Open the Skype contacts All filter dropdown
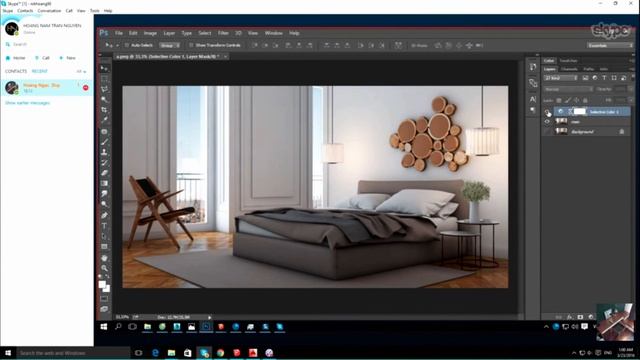640x360 pixels. click(81, 71)
